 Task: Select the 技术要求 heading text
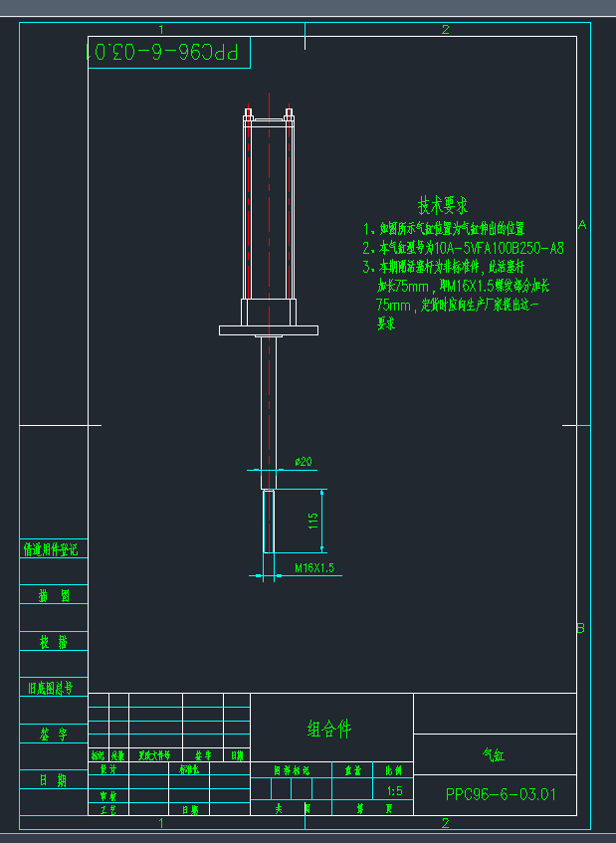click(x=443, y=206)
